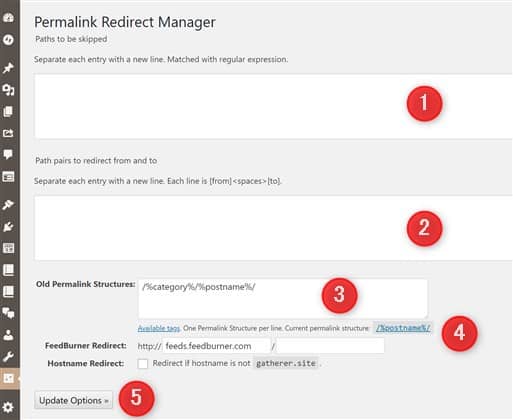513x420 pixels.
Task: Open the gear icon at sidebar bottom
Action: pos(8,407)
